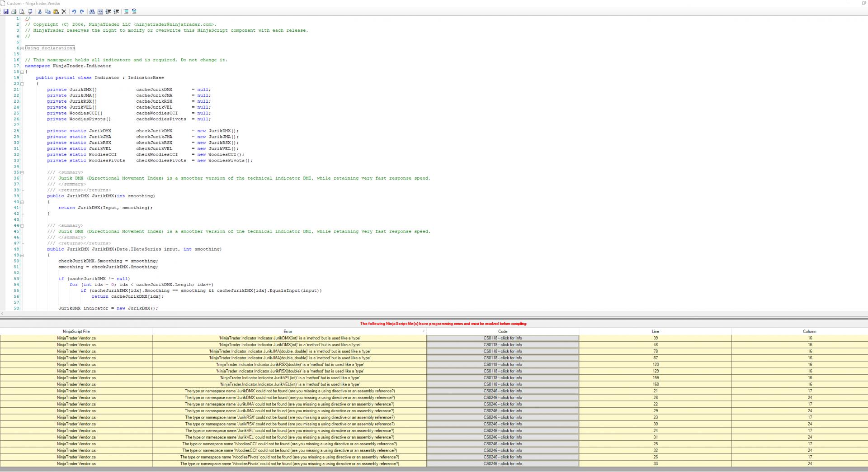
Task: Open CS0246 info for the line 21 error
Action: pos(503,391)
